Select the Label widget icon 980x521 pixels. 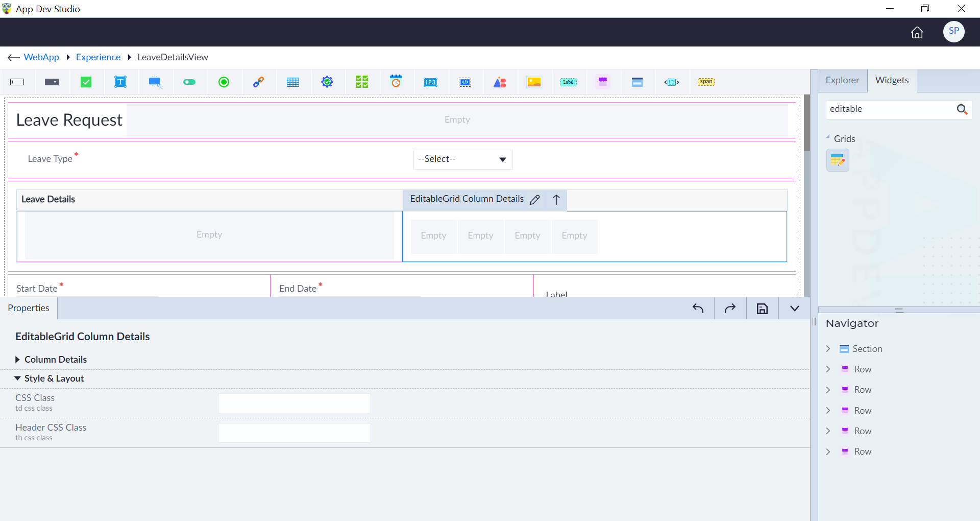[x=568, y=82]
